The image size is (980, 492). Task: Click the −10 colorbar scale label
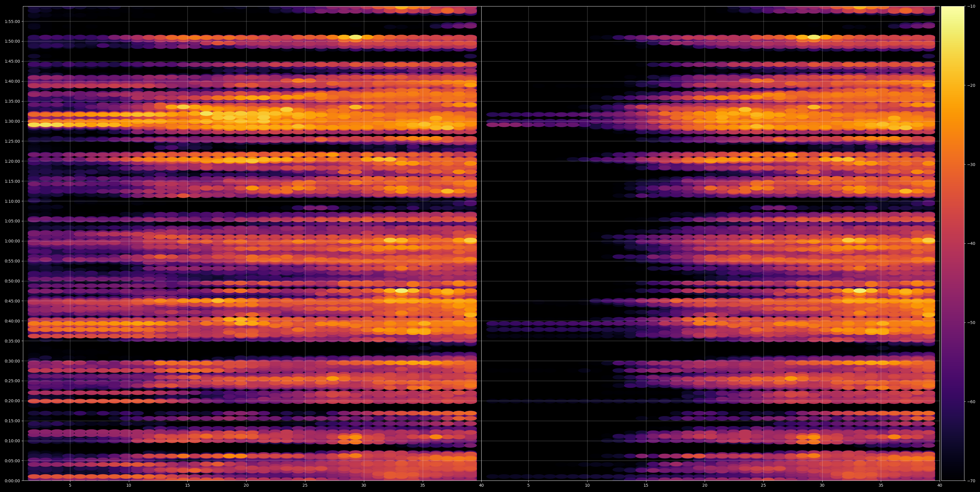[971, 6]
